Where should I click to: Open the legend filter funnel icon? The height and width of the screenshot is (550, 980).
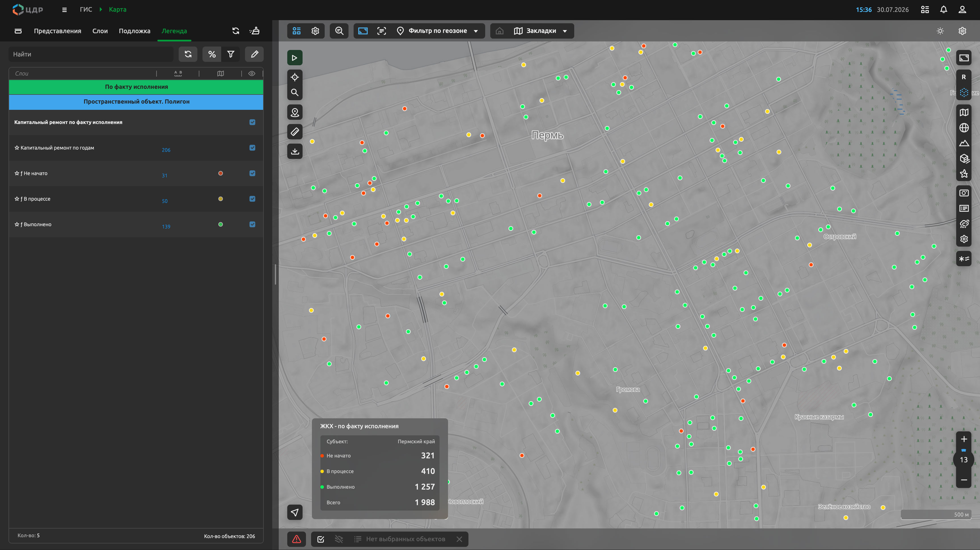pos(231,54)
